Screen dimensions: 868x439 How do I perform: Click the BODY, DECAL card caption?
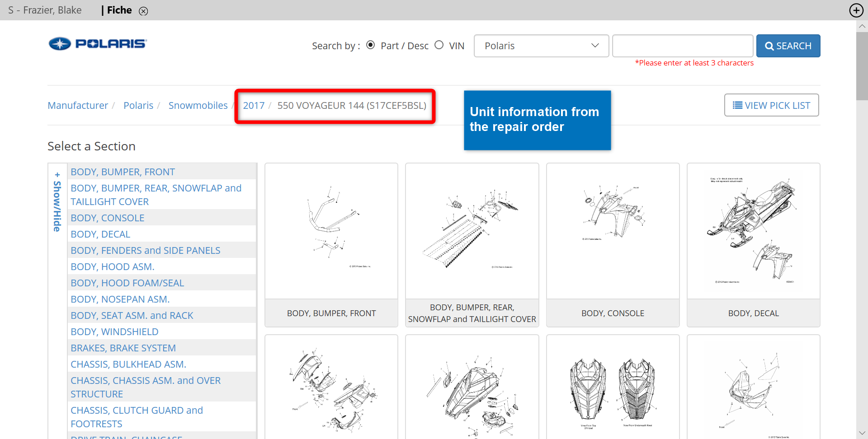coord(754,313)
